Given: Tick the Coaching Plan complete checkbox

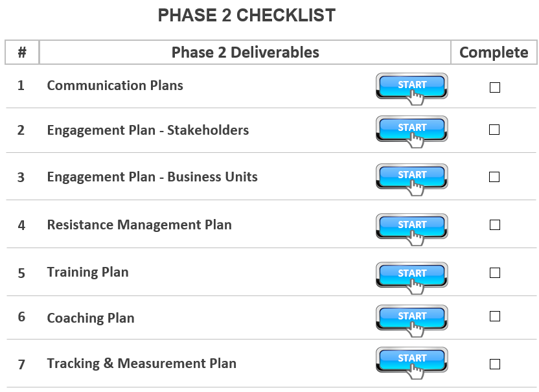Looking at the screenshot, I should coord(495,316).
